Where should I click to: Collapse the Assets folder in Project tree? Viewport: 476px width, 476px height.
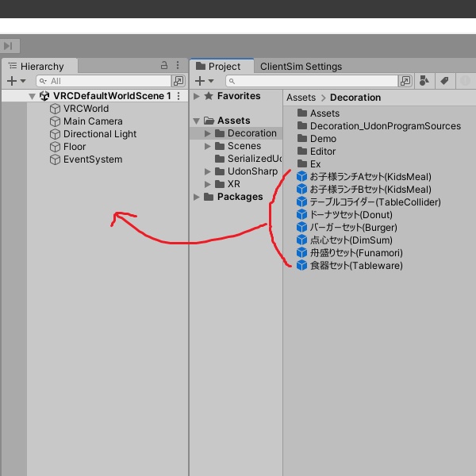click(x=197, y=121)
